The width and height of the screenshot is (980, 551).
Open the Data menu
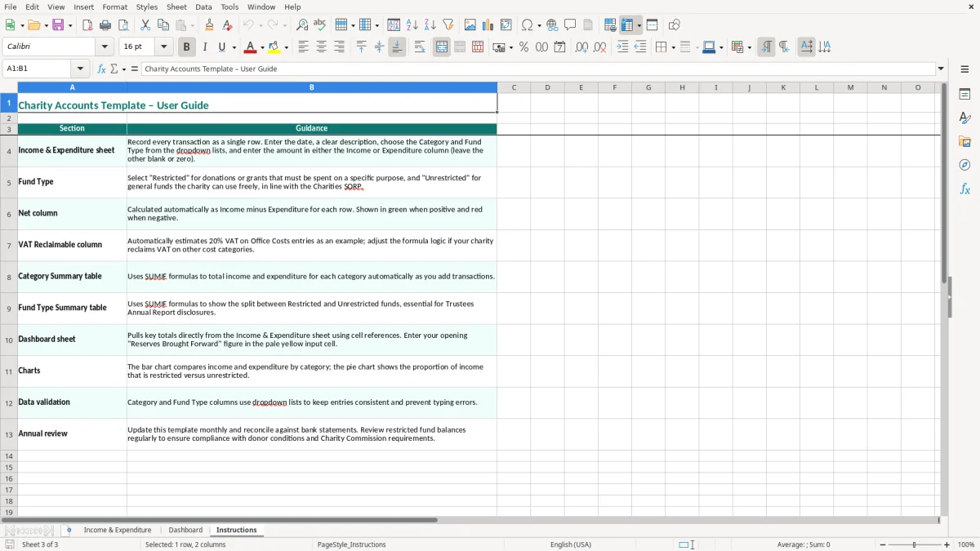pos(203,7)
